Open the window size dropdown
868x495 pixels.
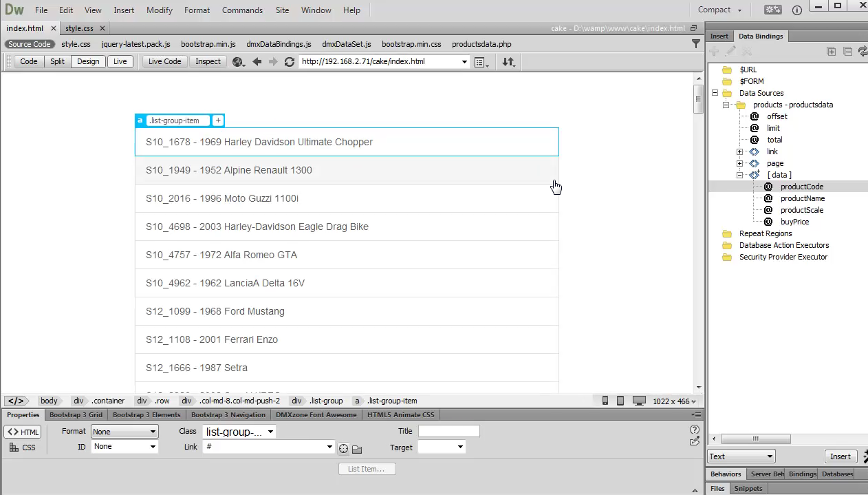coord(674,401)
